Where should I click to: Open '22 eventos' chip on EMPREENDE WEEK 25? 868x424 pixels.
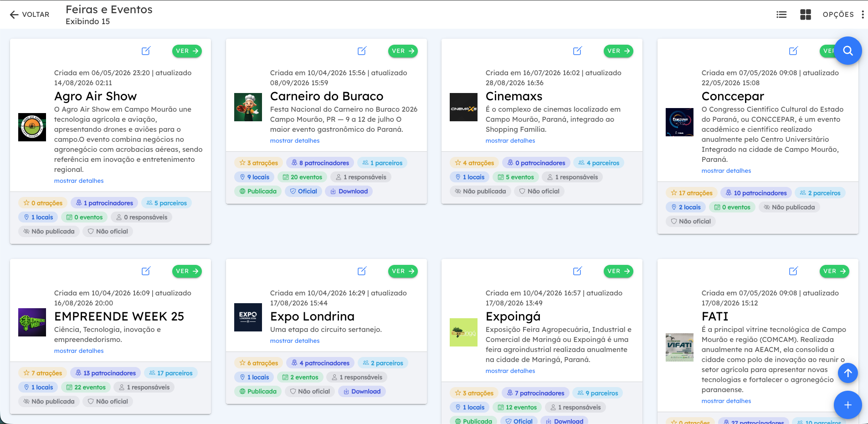[x=86, y=388]
